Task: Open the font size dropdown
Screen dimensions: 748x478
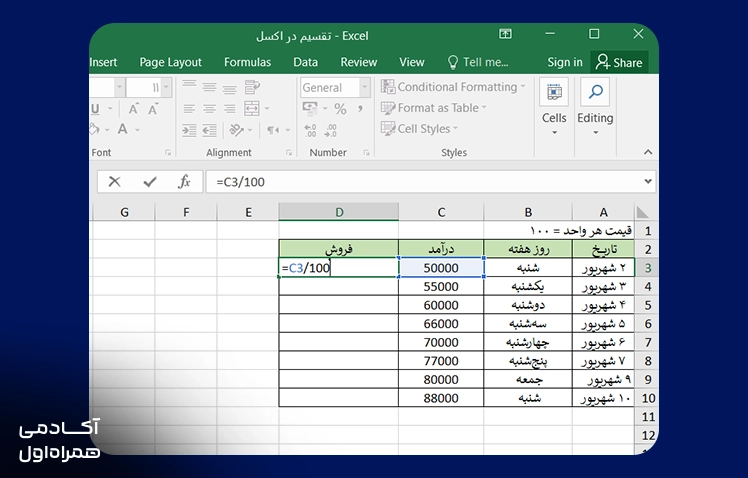Action: (x=166, y=87)
